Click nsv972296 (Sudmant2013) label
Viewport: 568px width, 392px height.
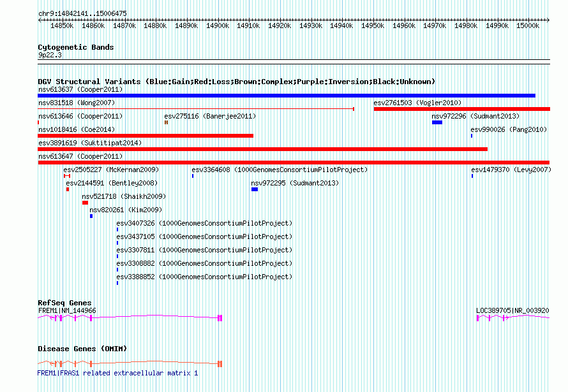tap(475, 116)
